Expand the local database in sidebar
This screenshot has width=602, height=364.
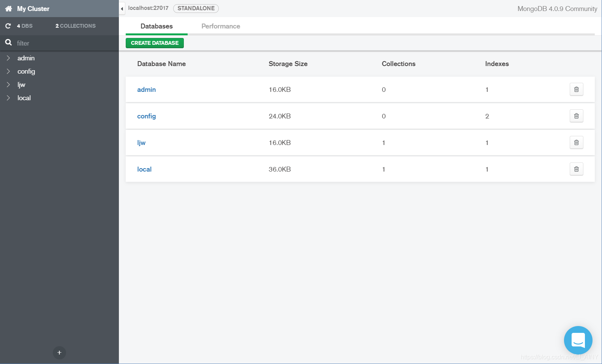[x=8, y=98]
